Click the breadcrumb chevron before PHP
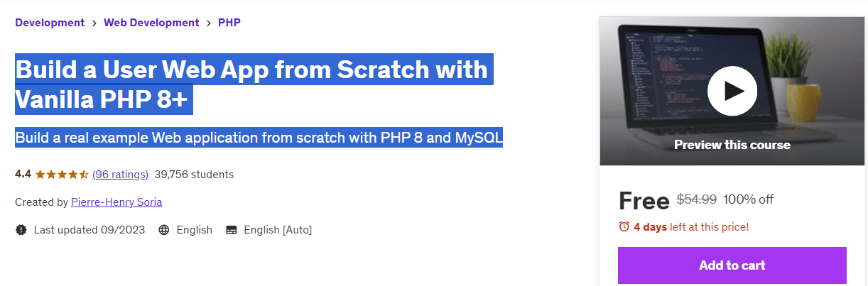This screenshot has width=868, height=286. point(209,23)
